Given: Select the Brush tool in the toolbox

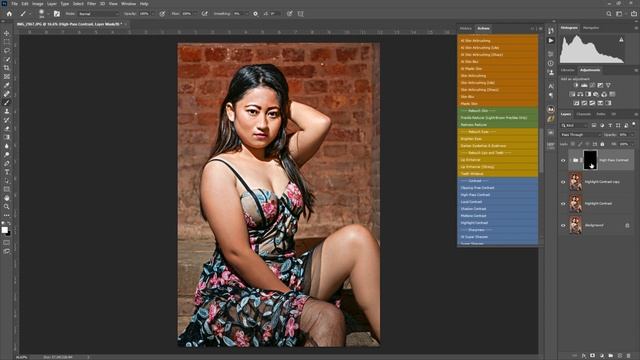Looking at the screenshot, I should (7, 102).
